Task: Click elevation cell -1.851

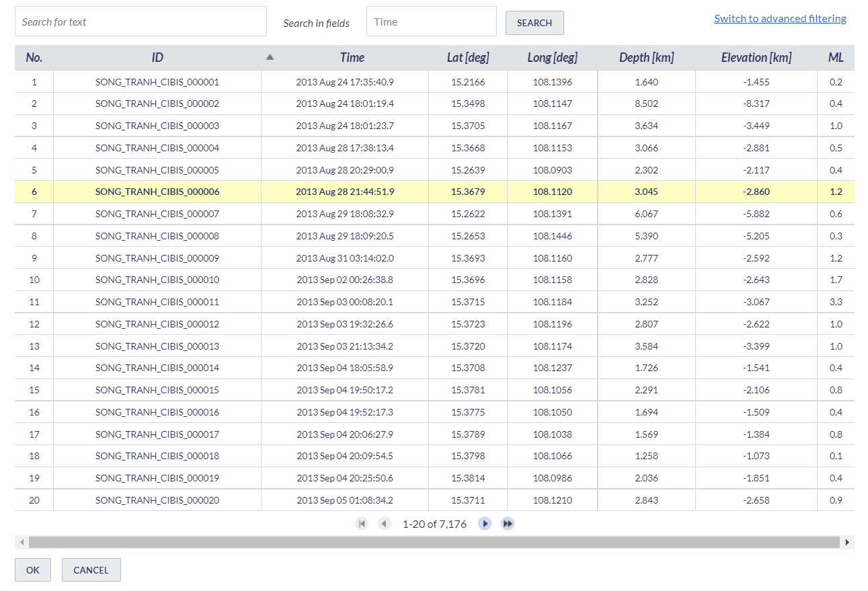Action: pos(756,478)
